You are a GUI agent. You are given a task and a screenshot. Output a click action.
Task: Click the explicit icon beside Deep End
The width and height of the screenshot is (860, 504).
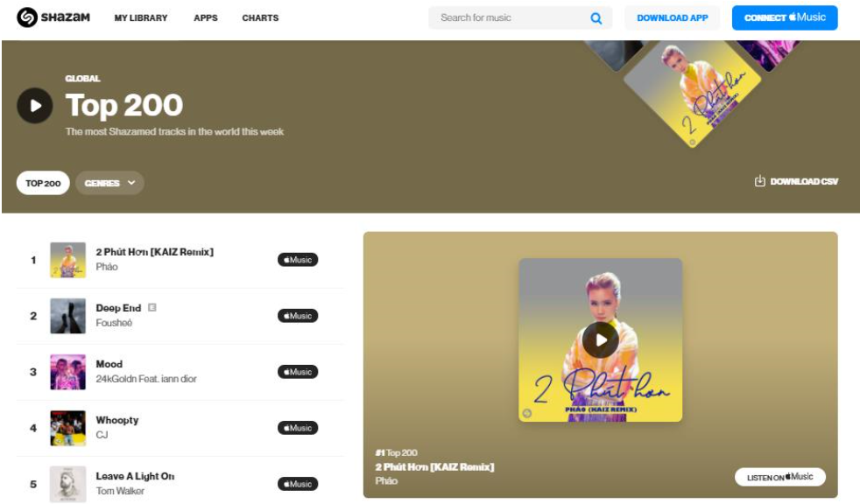click(152, 307)
